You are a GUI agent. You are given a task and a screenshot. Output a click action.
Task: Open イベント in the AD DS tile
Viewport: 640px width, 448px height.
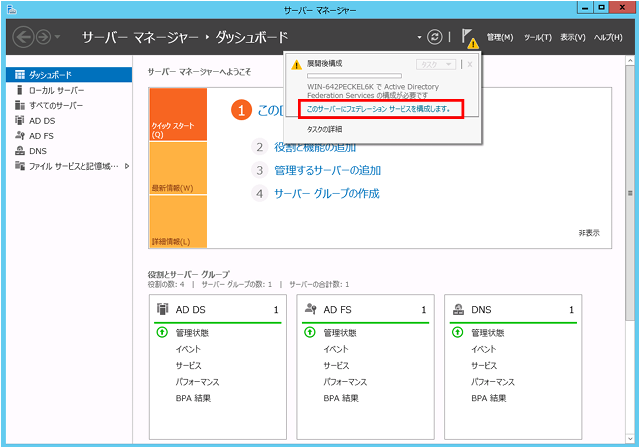(x=188, y=349)
